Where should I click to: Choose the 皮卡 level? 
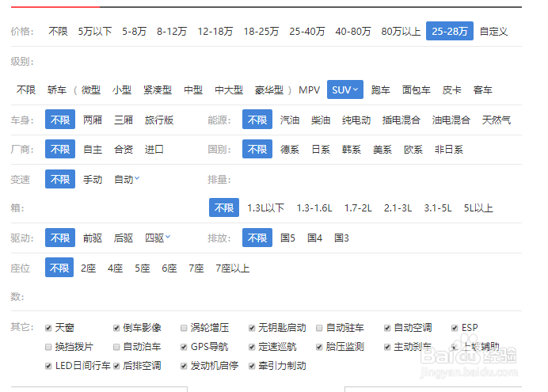pyautogui.click(x=452, y=90)
